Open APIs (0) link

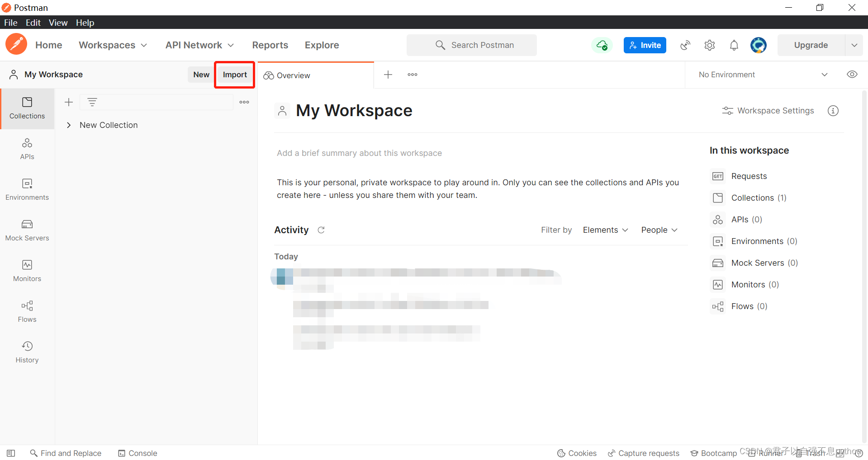click(737, 220)
